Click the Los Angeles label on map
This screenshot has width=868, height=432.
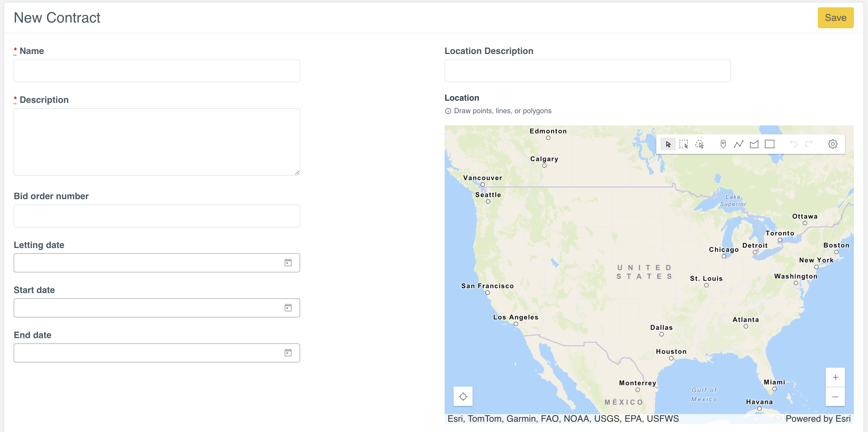[516, 317]
